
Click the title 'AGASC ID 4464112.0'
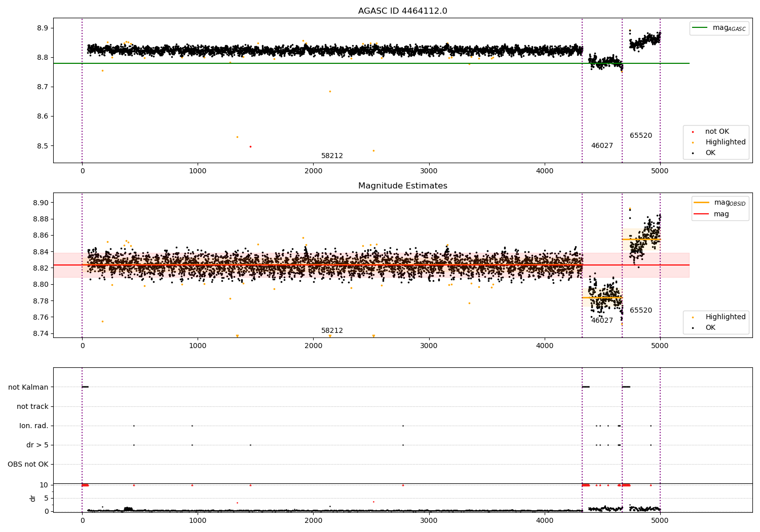click(x=402, y=11)
